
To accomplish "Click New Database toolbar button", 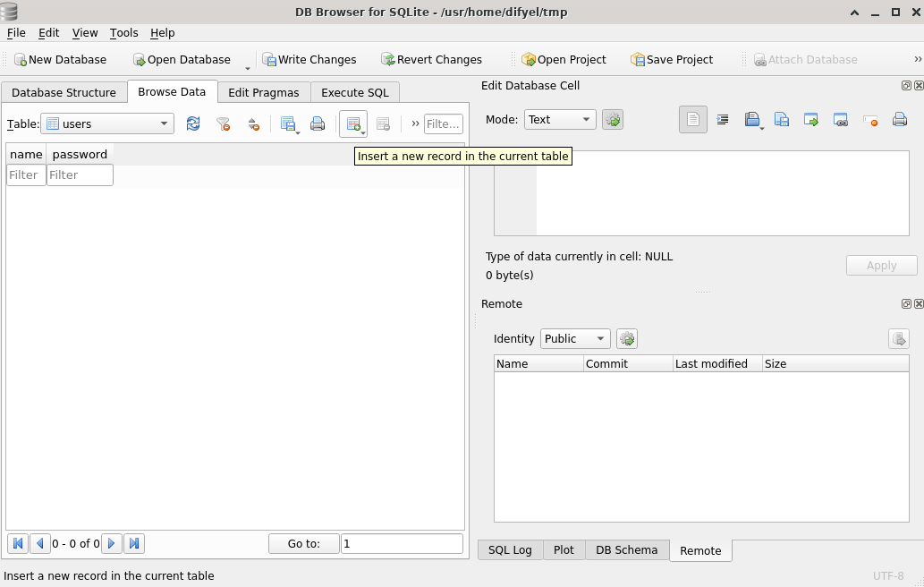I will [x=60, y=60].
